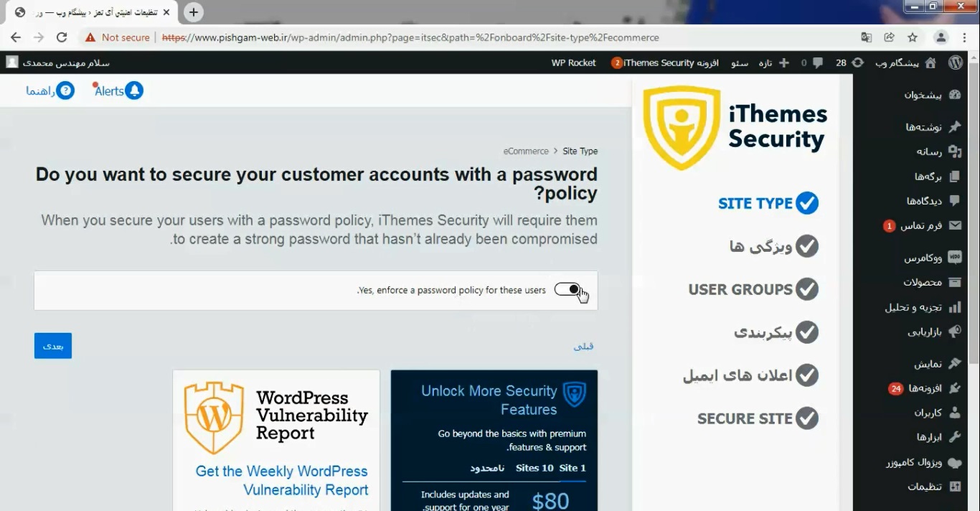Click the updates icon showing 28
Viewport: 980px width, 511px height.
(x=858, y=62)
